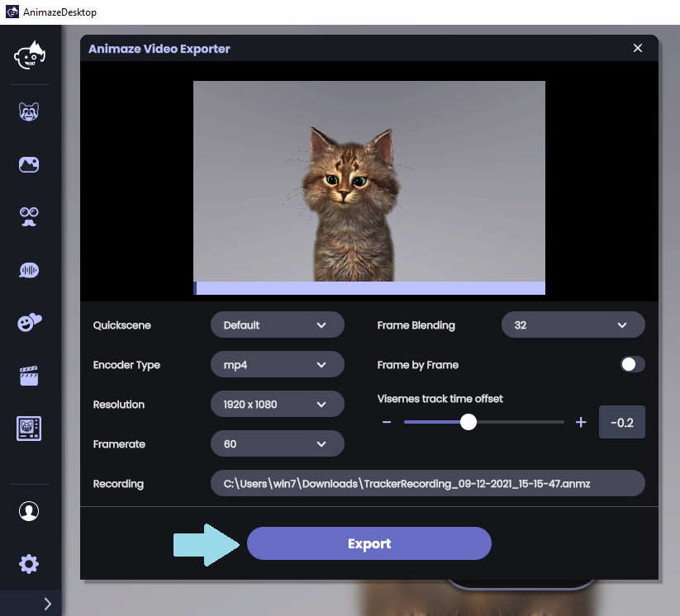Image resolution: width=680 pixels, height=616 pixels.
Task: Open the Frame Blending dropdown set to 32
Action: 573,325
